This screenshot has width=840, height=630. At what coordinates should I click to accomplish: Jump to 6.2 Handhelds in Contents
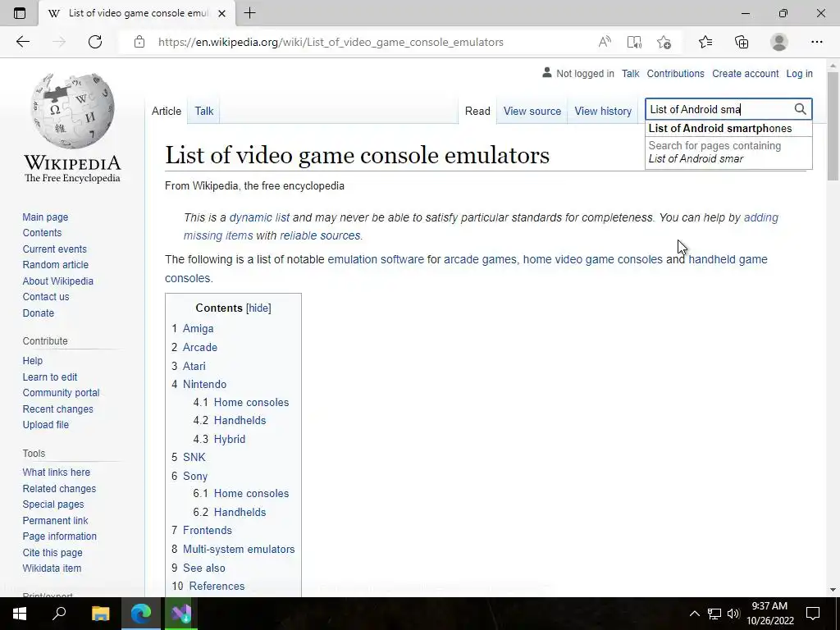point(240,512)
